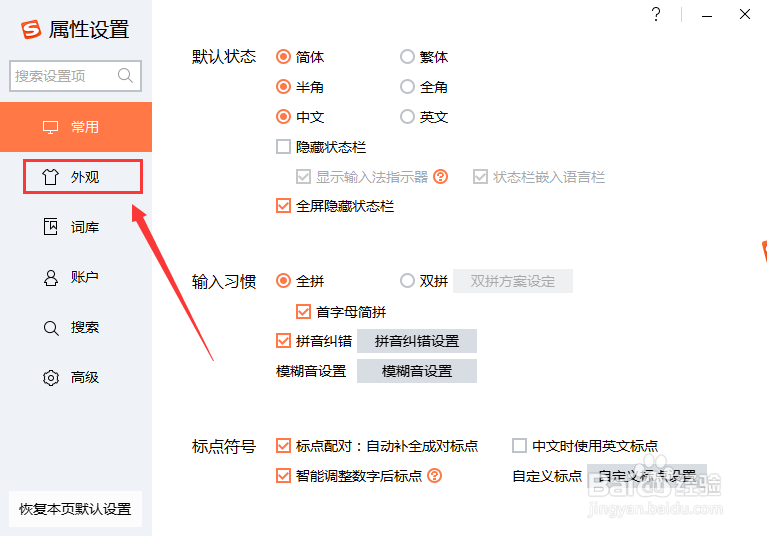Switch to the 词库 dictionary tab
Screen dimensions: 767x536
(83, 227)
